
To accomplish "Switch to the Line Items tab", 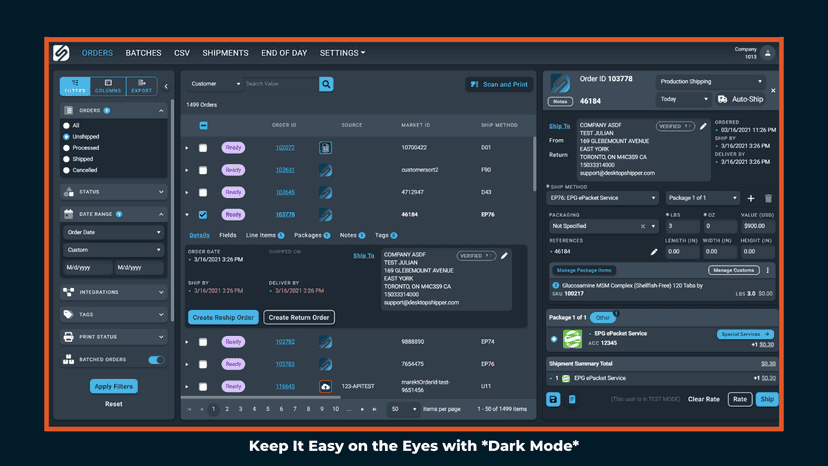I will [x=265, y=236].
